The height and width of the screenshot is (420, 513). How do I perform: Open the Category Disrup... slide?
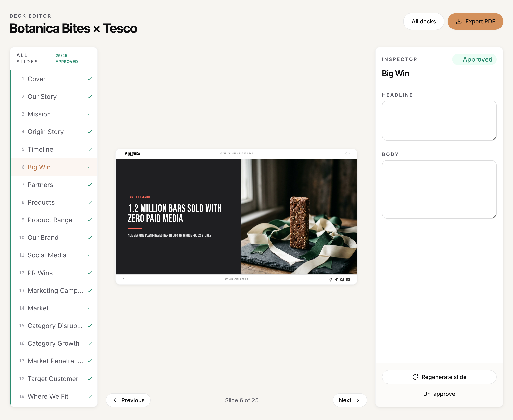pos(55,326)
